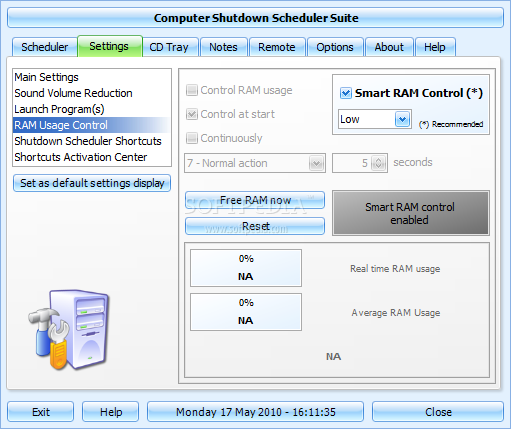Click the seconds spinner arrows
This screenshot has height=429, width=511.
coord(378,163)
